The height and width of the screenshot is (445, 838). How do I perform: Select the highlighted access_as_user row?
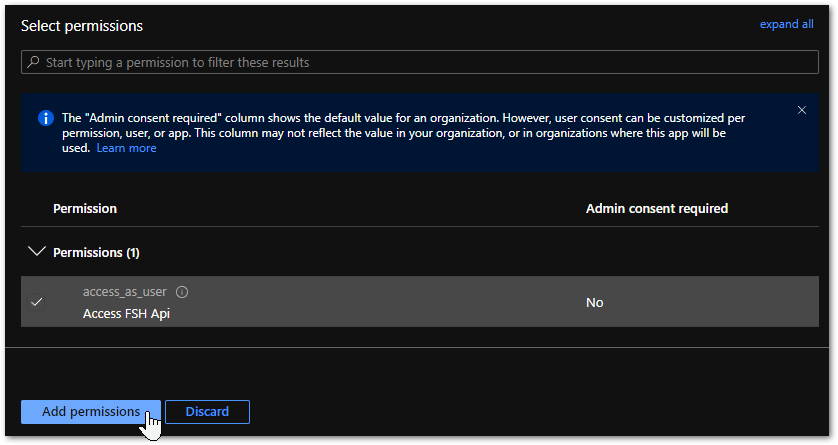pos(400,302)
